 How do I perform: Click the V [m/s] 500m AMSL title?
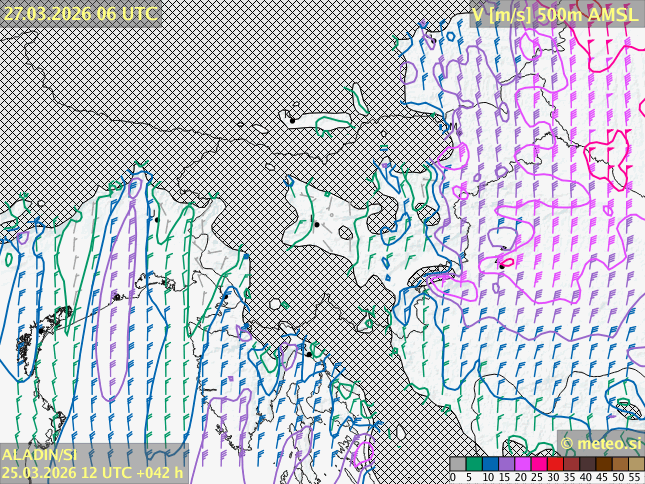pos(554,14)
